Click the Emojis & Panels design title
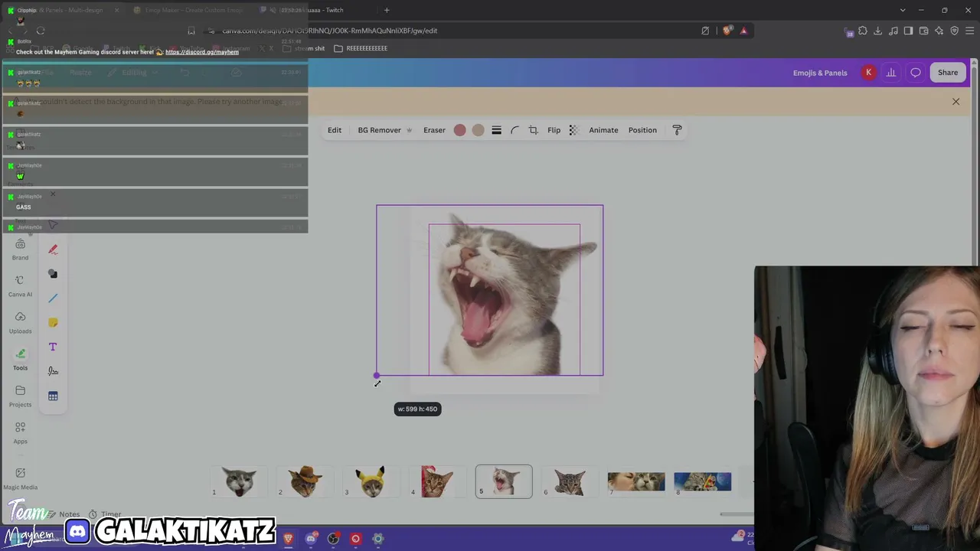The height and width of the screenshot is (551, 980). click(820, 73)
